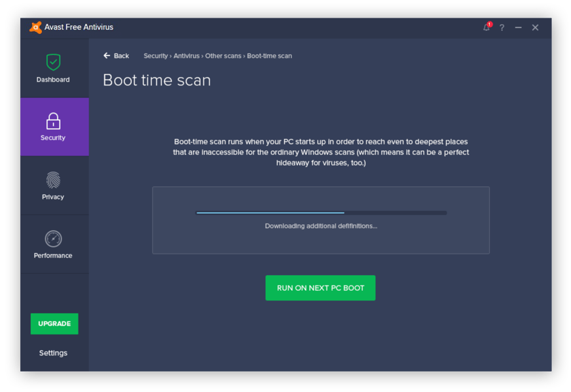The image size is (571, 392).
Task: Click the green UPGRADE button
Action: tap(54, 323)
